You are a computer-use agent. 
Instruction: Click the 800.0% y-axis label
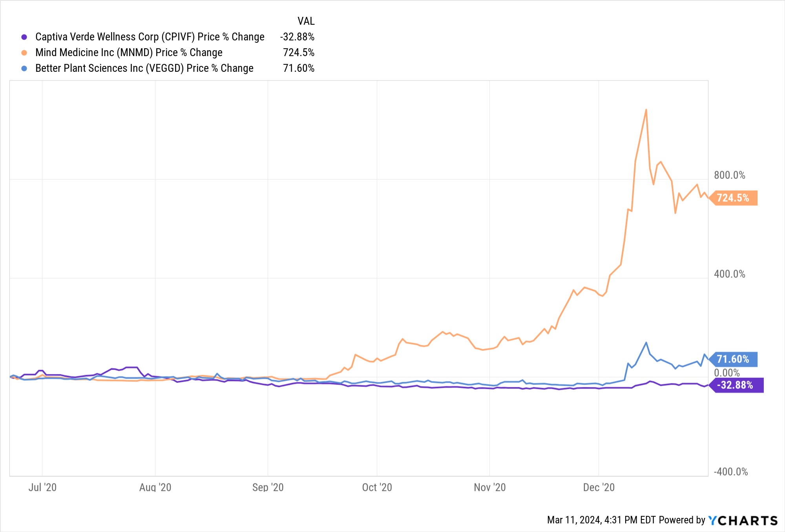click(x=729, y=175)
